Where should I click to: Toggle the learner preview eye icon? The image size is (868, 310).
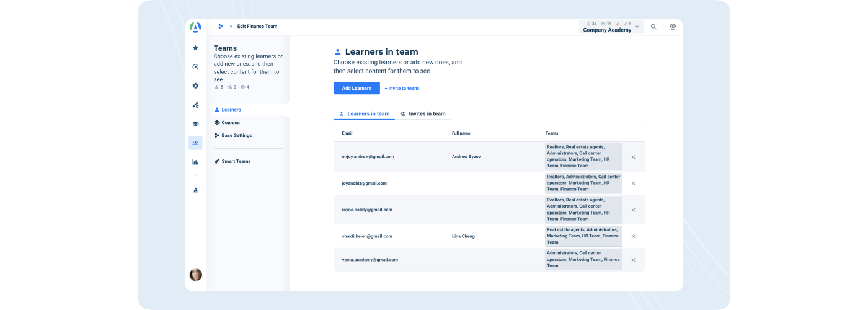673,27
